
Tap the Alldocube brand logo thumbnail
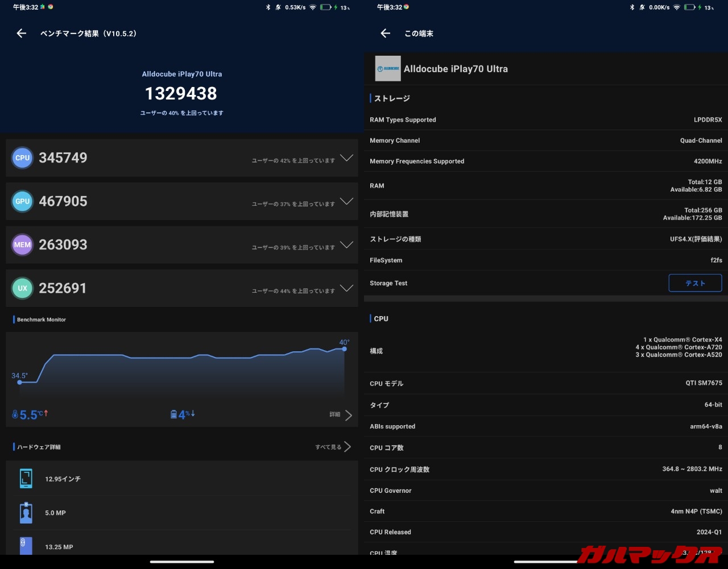click(388, 69)
